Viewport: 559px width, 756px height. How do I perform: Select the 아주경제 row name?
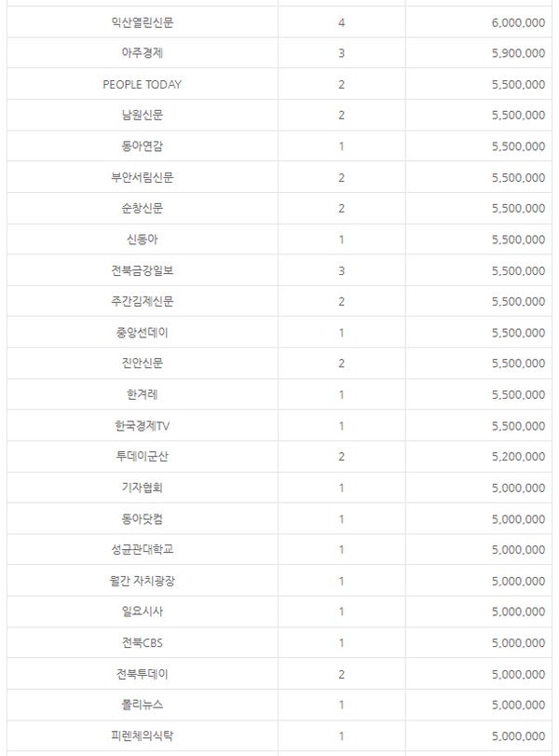click(x=142, y=53)
